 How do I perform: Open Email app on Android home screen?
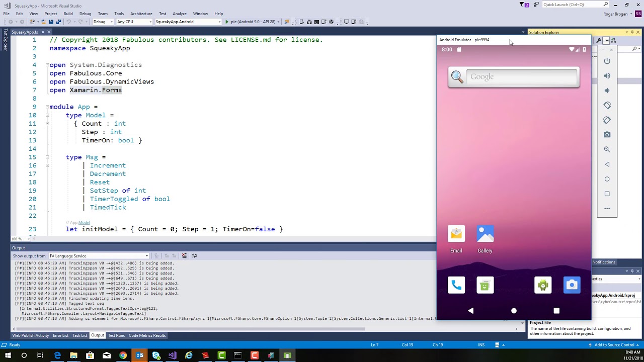tap(456, 240)
